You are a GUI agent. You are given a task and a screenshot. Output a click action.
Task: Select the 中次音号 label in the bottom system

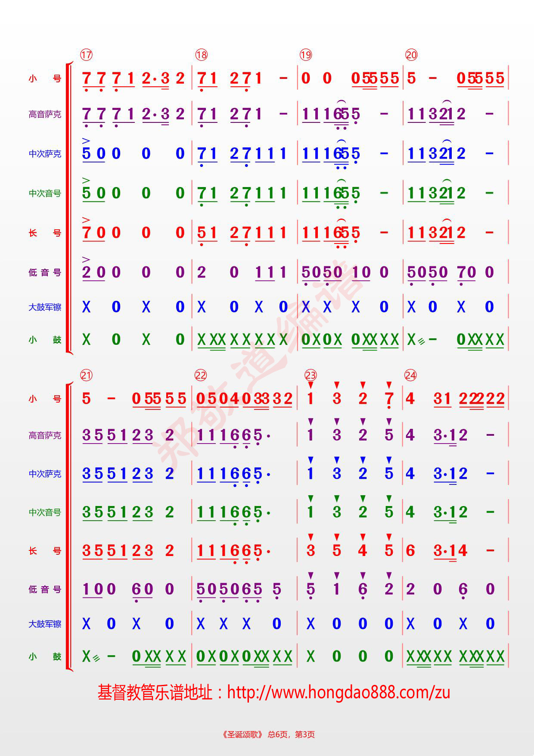coord(45,512)
